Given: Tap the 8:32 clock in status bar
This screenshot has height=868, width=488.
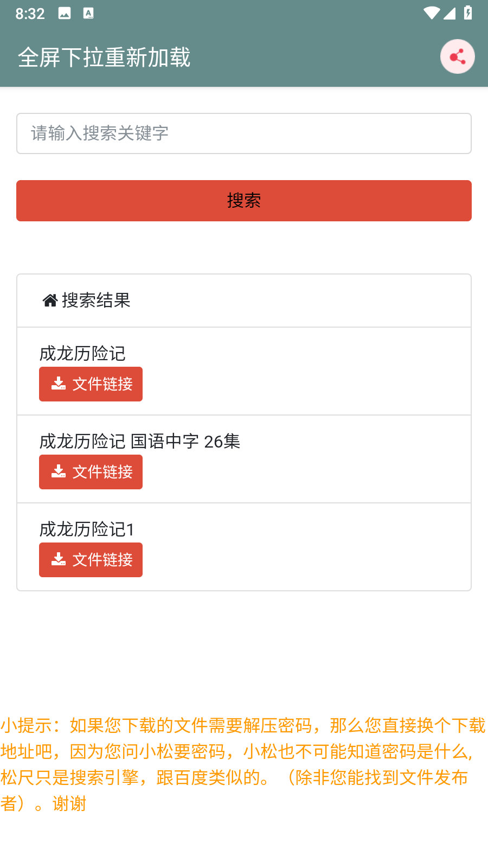Looking at the screenshot, I should pyautogui.click(x=30, y=14).
